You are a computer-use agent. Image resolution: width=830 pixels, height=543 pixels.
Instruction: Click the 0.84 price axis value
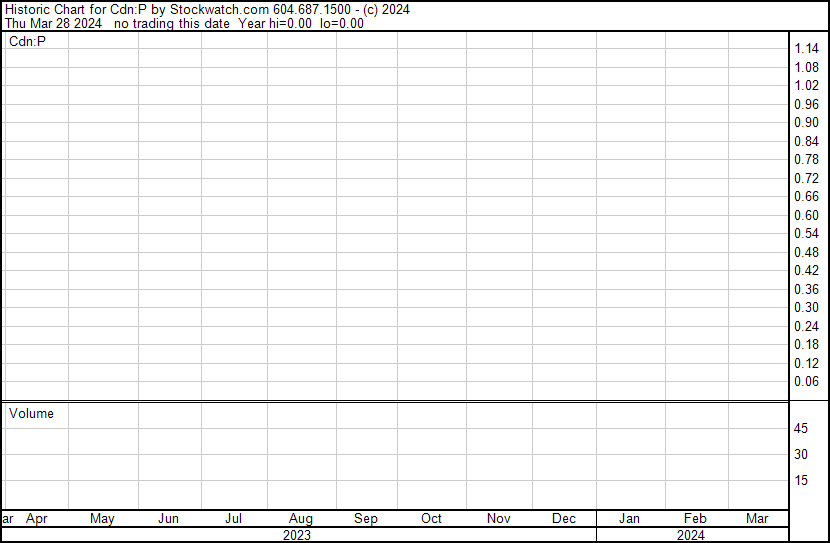coord(806,141)
